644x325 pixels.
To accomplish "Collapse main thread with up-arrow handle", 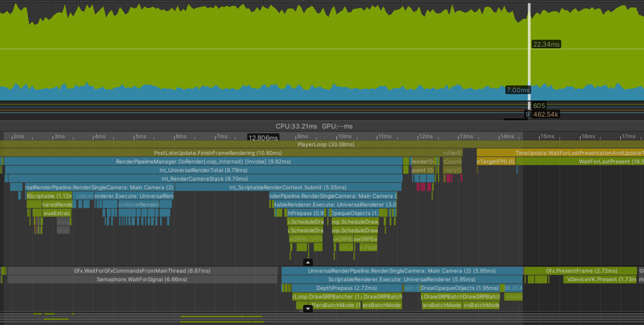I will tap(308, 262).
